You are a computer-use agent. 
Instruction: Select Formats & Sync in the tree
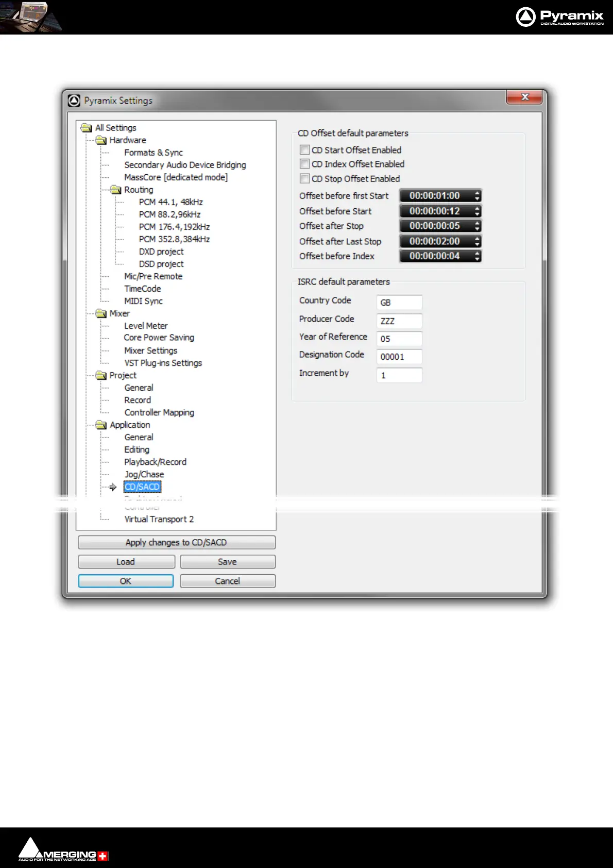[x=154, y=153]
